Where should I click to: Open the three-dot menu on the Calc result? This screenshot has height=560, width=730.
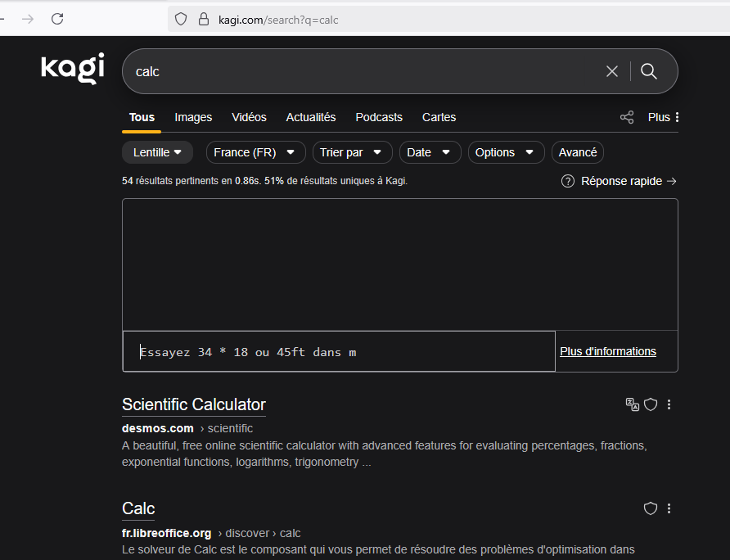point(669,508)
